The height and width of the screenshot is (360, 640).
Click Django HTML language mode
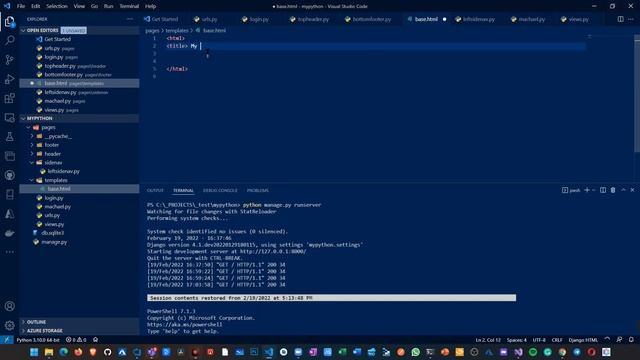583,340
